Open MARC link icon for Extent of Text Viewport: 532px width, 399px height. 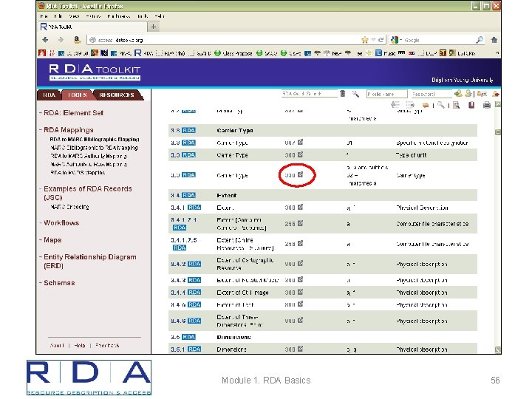point(300,304)
